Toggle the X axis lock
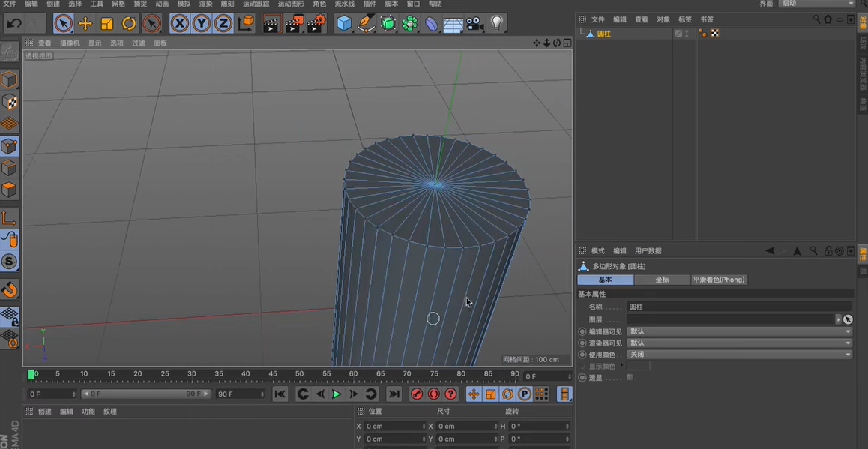The width and height of the screenshot is (868, 449). [x=178, y=23]
